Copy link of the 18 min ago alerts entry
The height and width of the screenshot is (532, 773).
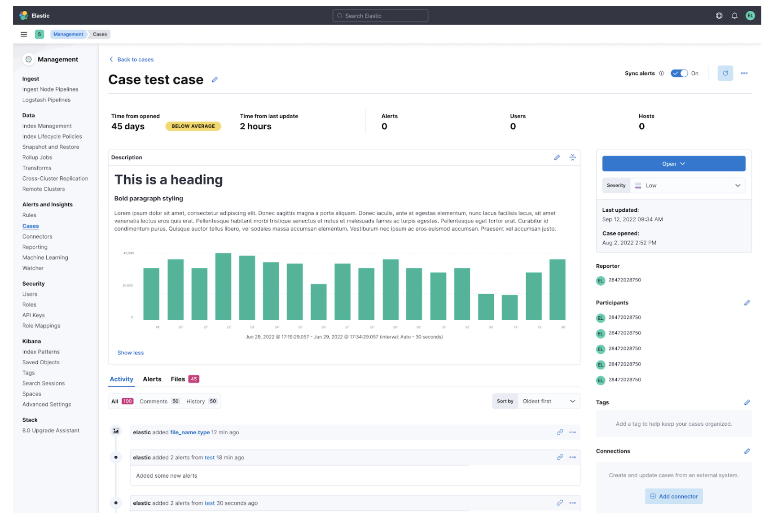click(559, 458)
